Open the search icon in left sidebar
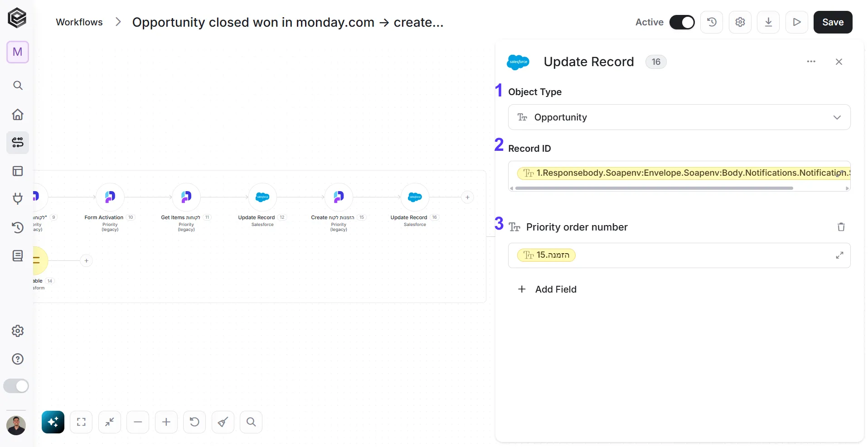The width and height of the screenshot is (868, 447). (18, 85)
